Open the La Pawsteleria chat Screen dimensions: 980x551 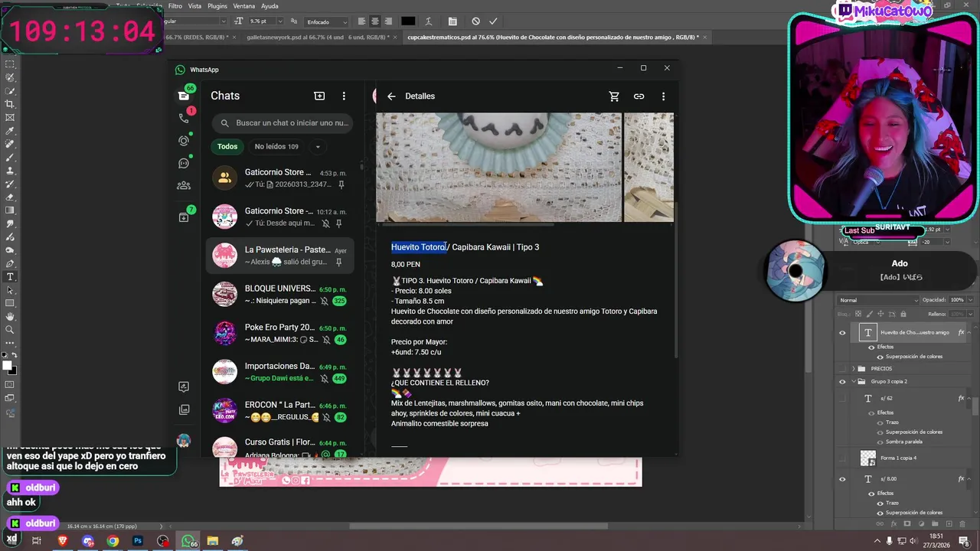pyautogui.click(x=279, y=255)
